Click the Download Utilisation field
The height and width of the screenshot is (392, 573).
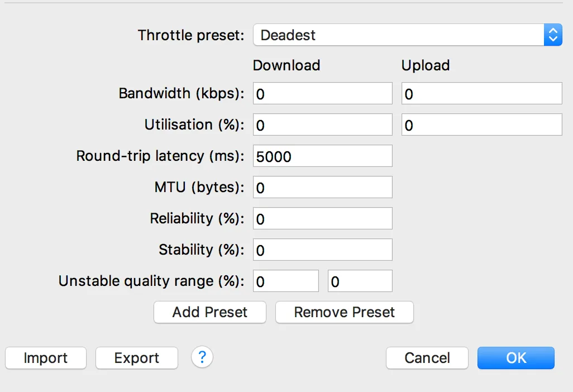pos(322,125)
